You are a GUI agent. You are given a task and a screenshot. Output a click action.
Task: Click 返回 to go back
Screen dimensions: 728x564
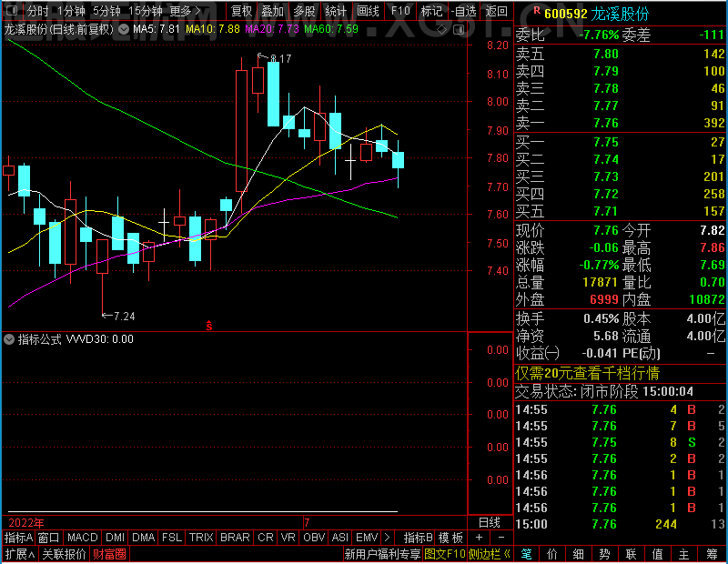(x=496, y=11)
